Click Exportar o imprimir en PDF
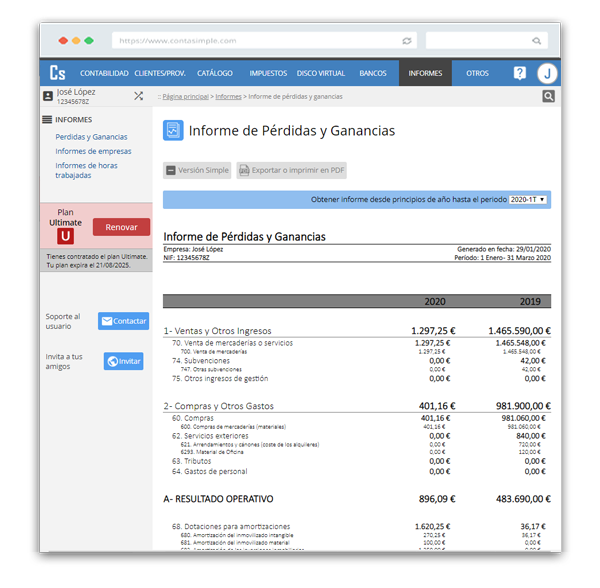The image size is (600, 588). [291, 171]
